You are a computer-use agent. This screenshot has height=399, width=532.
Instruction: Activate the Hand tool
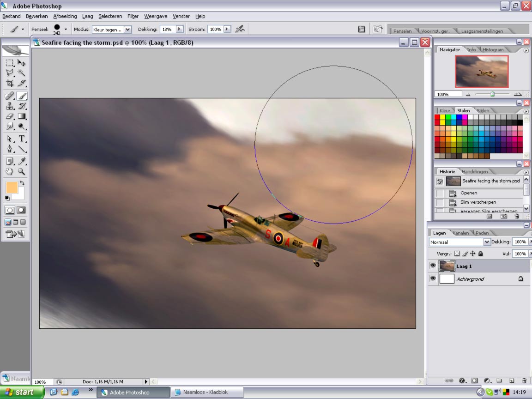[x=10, y=171]
